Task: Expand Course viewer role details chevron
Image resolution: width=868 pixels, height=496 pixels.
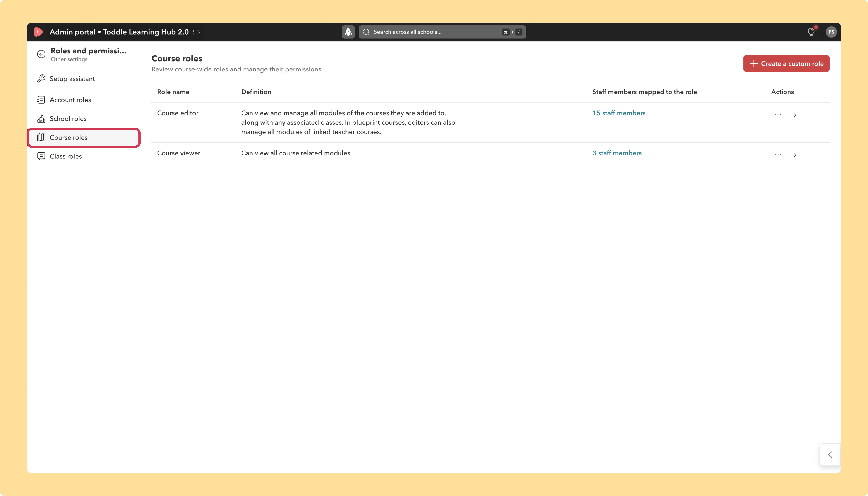Action: pyautogui.click(x=795, y=155)
